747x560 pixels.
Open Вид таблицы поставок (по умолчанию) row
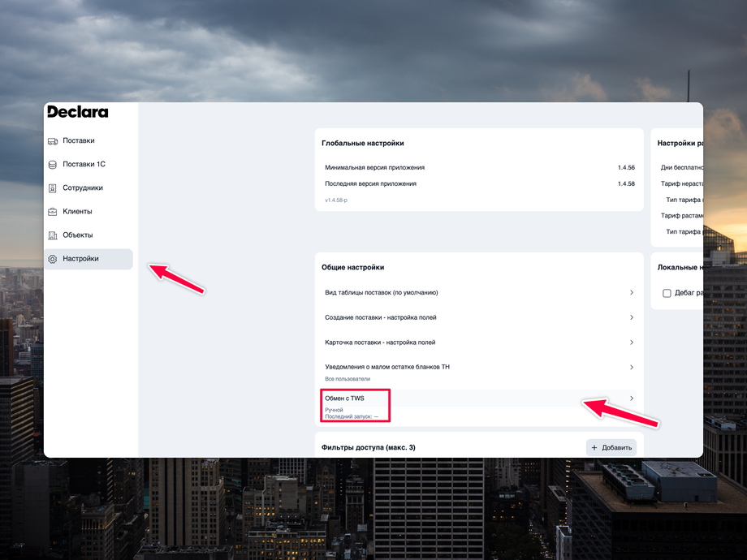click(x=479, y=292)
